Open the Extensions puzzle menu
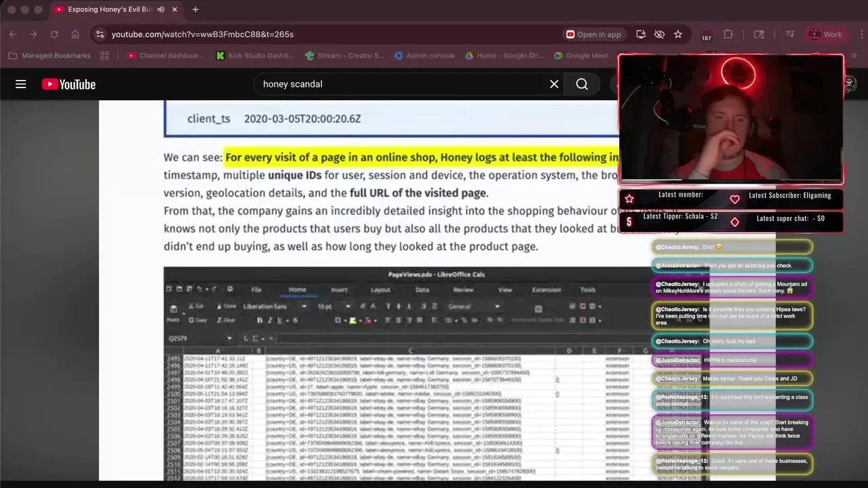The width and height of the screenshot is (868, 488). click(728, 34)
